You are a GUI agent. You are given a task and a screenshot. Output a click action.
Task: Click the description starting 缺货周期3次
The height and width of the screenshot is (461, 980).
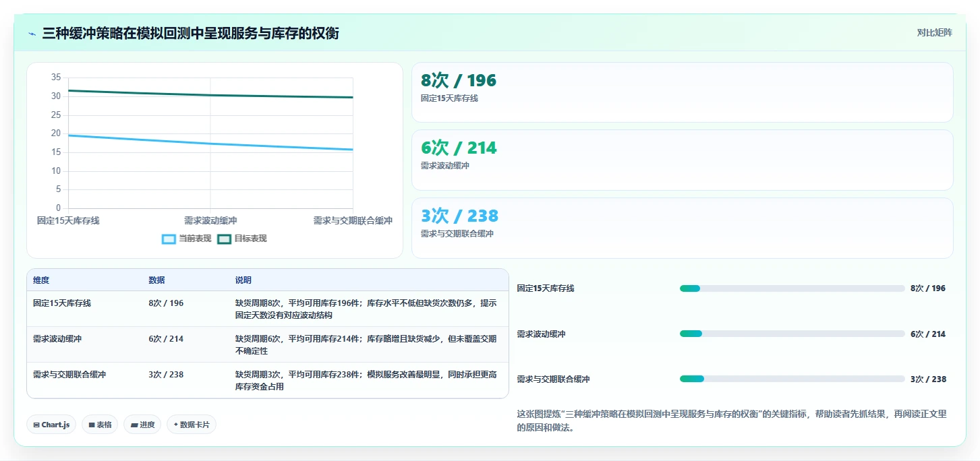(x=366, y=381)
